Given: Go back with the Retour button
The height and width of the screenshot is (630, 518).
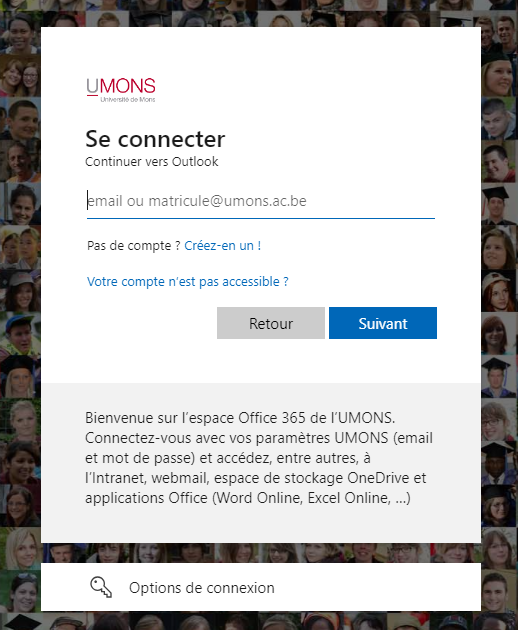Looking at the screenshot, I should 271,323.
